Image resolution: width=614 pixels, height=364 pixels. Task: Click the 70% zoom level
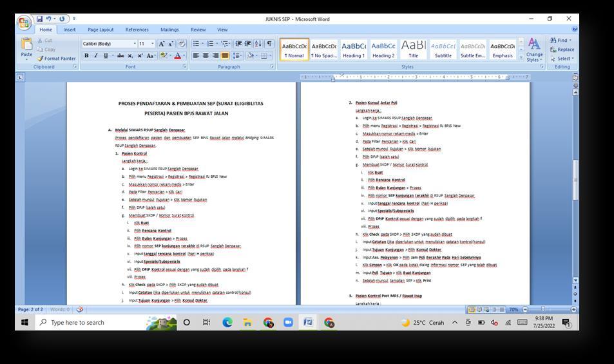click(513, 309)
